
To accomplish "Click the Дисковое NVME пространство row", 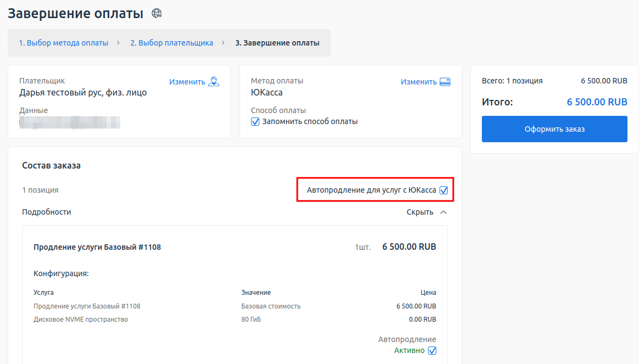I will click(235, 320).
